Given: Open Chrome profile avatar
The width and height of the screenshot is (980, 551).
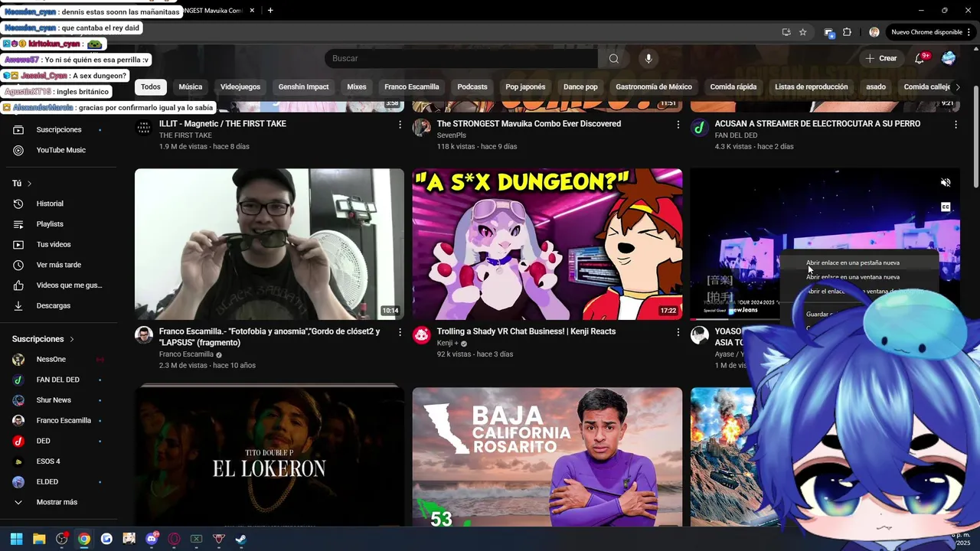Looking at the screenshot, I should (874, 32).
